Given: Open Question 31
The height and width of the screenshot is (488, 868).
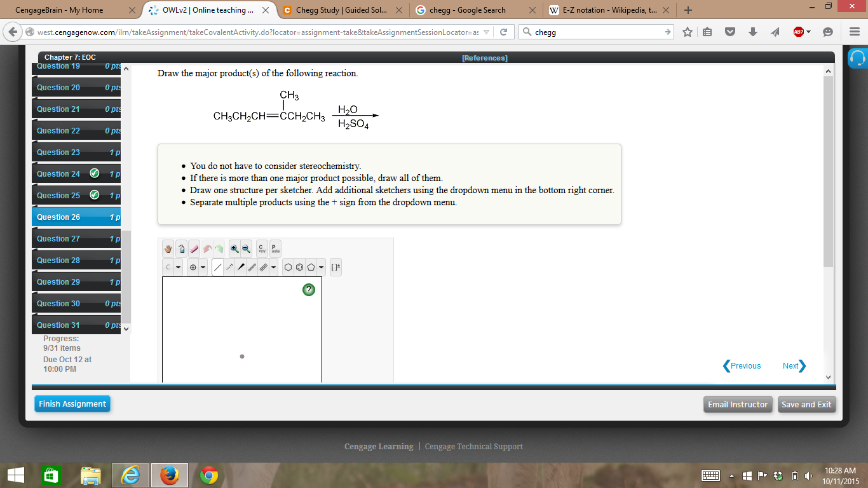Looking at the screenshot, I should [x=76, y=325].
